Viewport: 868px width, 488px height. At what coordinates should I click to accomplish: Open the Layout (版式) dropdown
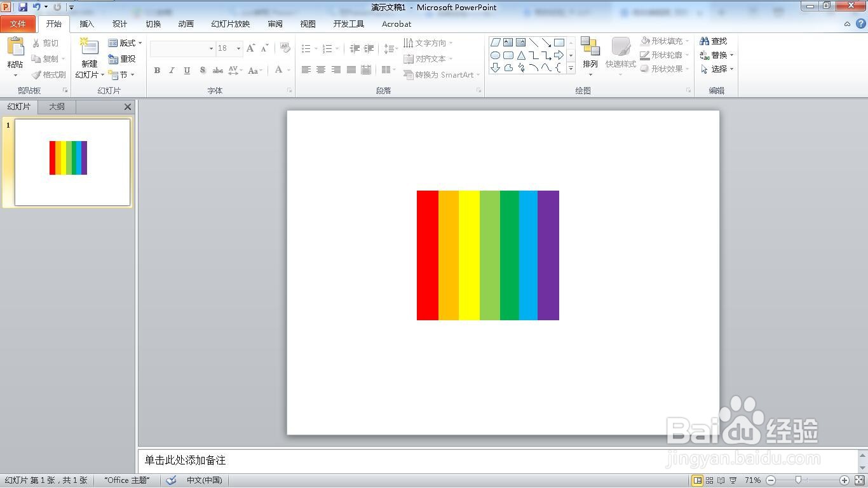pos(125,43)
